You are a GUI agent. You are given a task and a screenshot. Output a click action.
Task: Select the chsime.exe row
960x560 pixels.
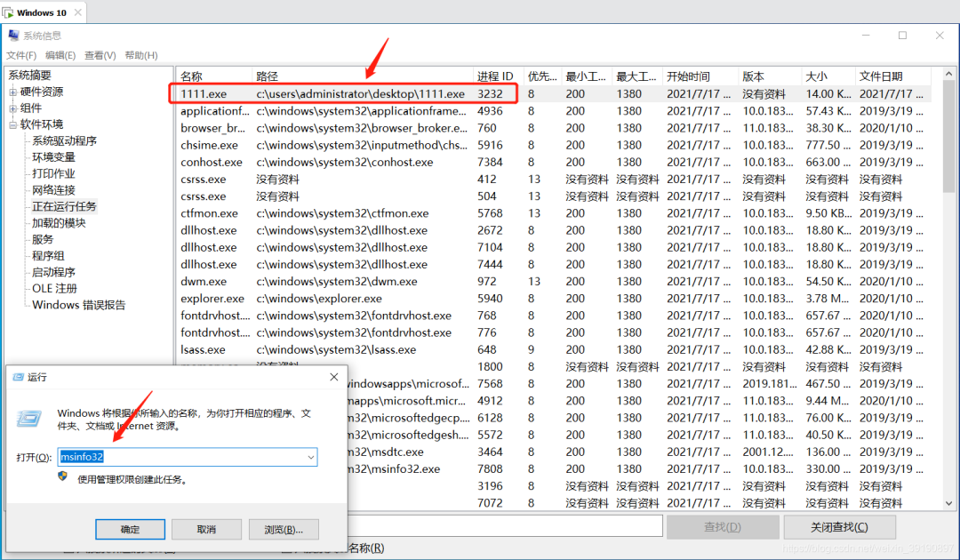[554, 145]
